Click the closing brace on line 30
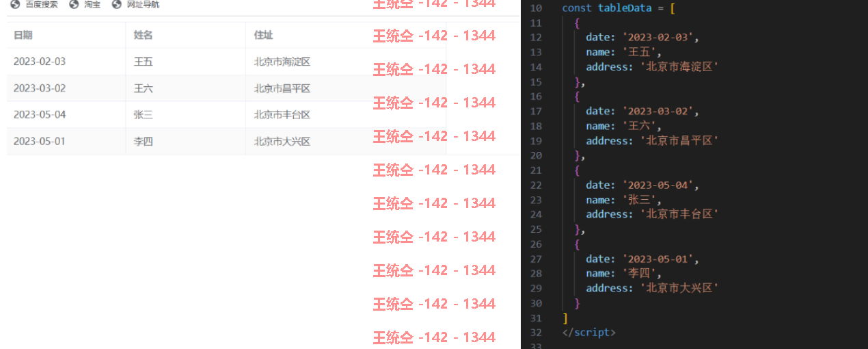Viewport: 868px width, 349px height. tap(577, 303)
